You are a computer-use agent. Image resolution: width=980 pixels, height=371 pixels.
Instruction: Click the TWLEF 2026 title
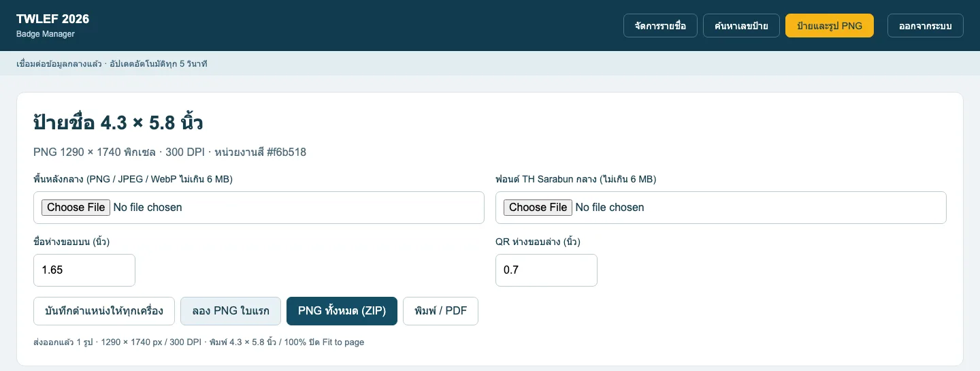tap(52, 19)
